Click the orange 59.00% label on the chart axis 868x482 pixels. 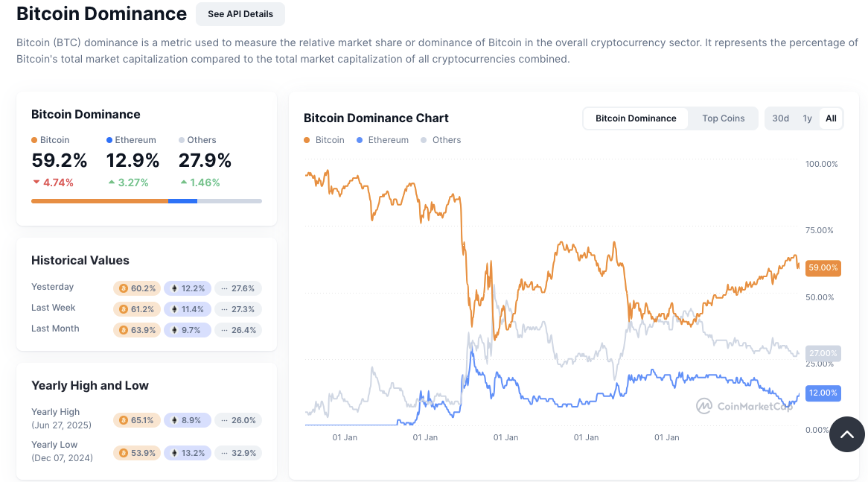pyautogui.click(x=822, y=267)
